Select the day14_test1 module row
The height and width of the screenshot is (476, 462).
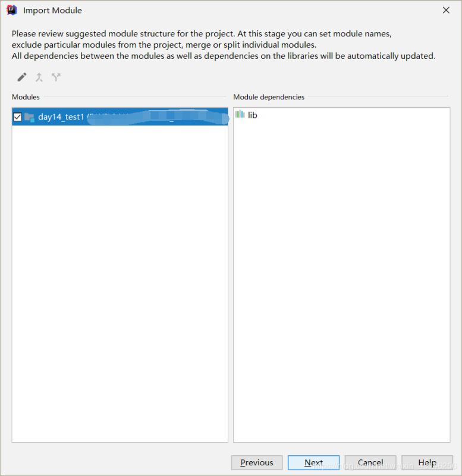tap(119, 117)
